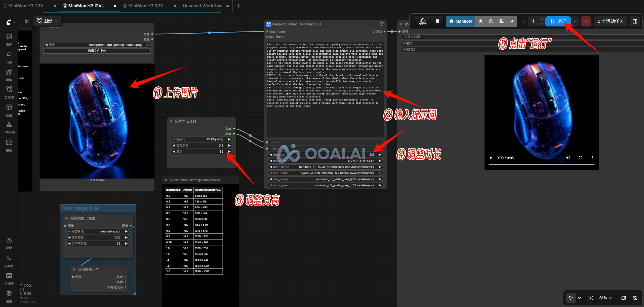Collapse the 获取图像尺寸 node via its dot
This screenshot has width=644, height=307.
pos(74,269)
